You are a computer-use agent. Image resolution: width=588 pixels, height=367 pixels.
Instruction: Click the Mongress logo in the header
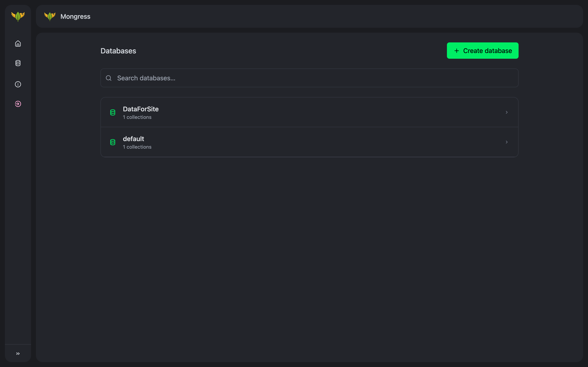[50, 16]
